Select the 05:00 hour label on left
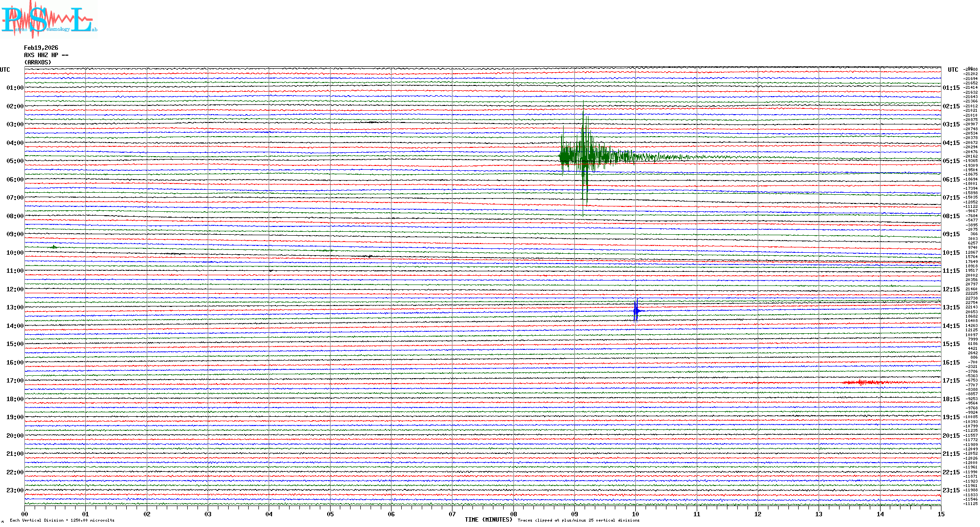Viewport: 980px width, 527px height. tap(15, 161)
